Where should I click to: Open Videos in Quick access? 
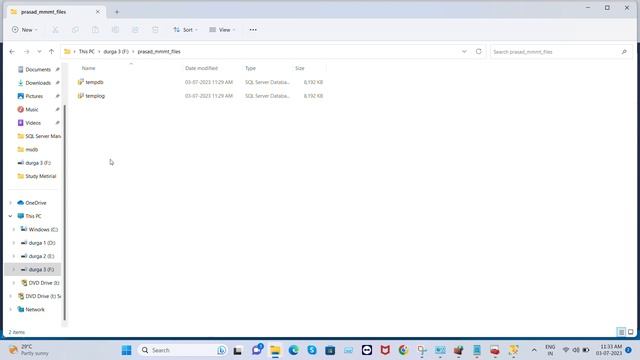point(33,123)
